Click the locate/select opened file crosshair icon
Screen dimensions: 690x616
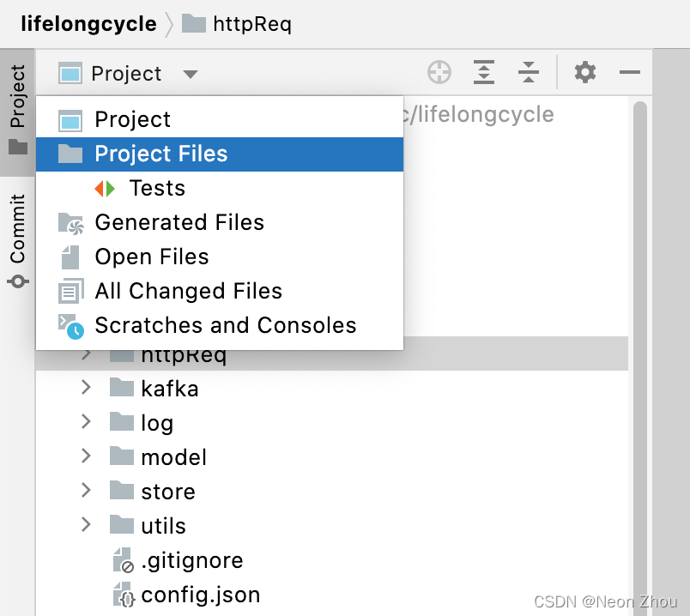point(439,73)
